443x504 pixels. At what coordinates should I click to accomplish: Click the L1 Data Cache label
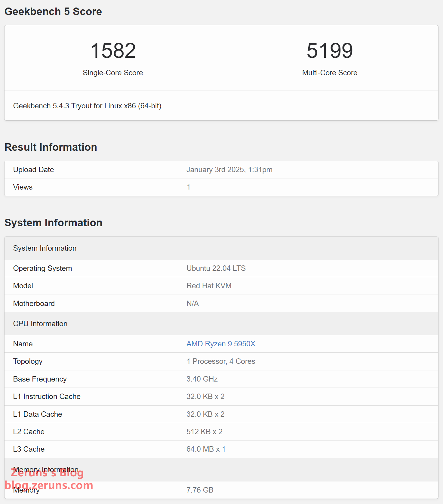pyautogui.click(x=38, y=414)
